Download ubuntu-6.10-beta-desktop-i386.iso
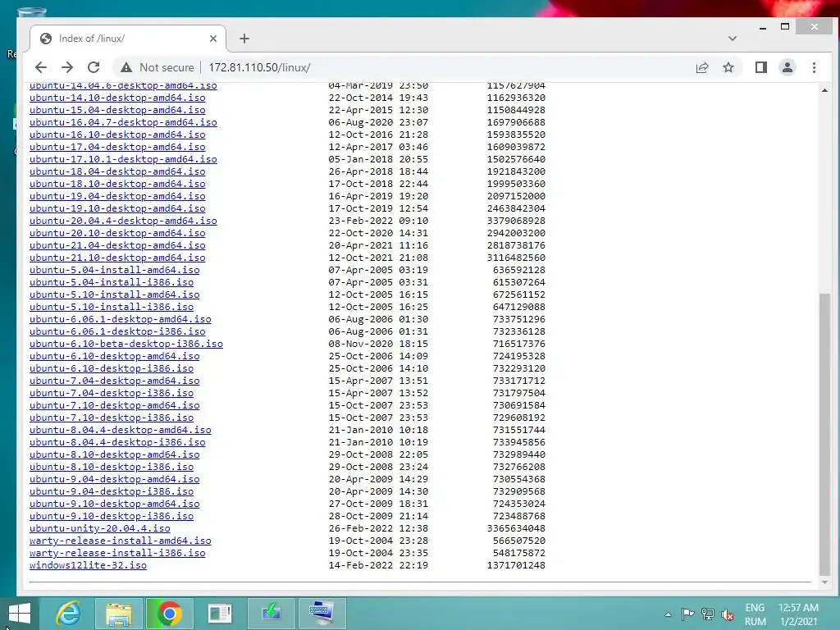The width and height of the screenshot is (840, 630). coord(126,344)
